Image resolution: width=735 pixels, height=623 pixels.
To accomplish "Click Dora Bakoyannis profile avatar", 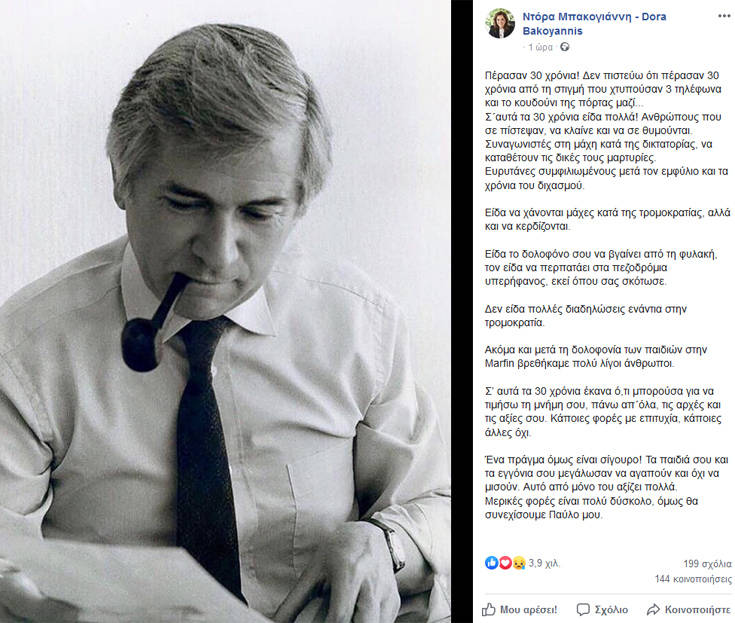I will click(x=500, y=24).
